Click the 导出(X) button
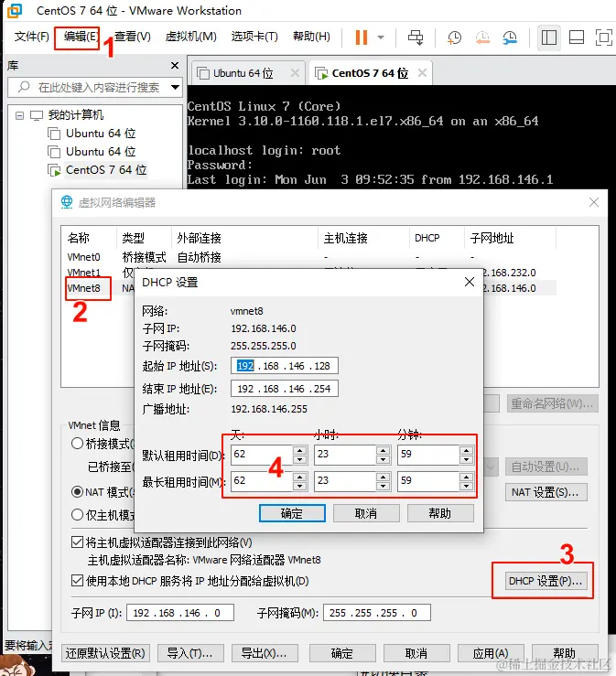 [265, 653]
